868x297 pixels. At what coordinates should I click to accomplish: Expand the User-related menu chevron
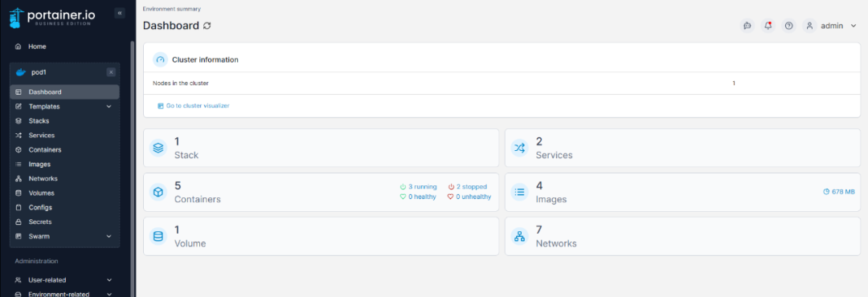[109, 280]
